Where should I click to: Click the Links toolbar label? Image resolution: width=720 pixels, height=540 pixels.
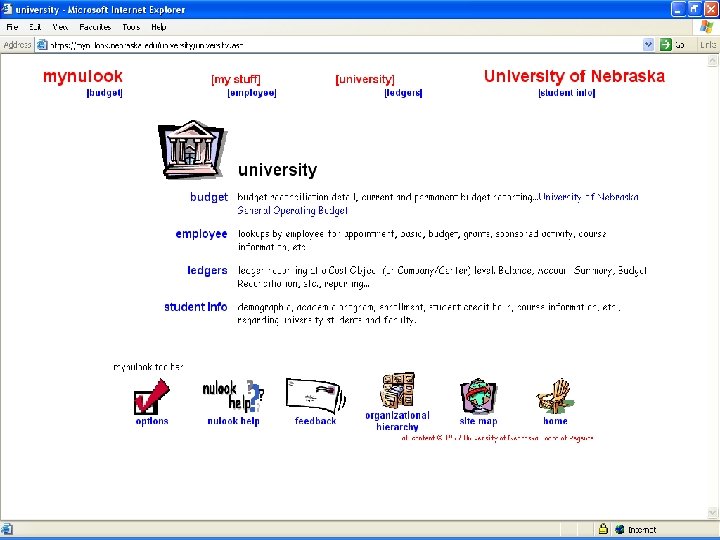click(x=709, y=45)
